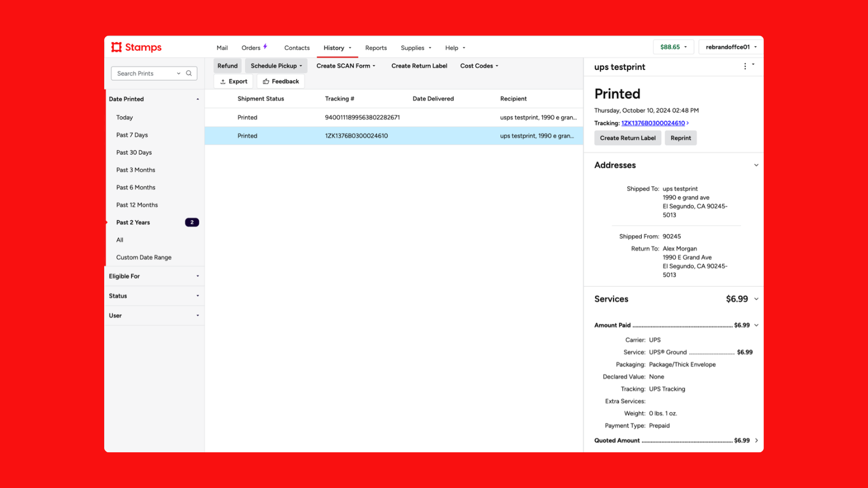This screenshot has width=868, height=488.
Task: Select the Past 2 Years filter
Action: [x=133, y=222]
